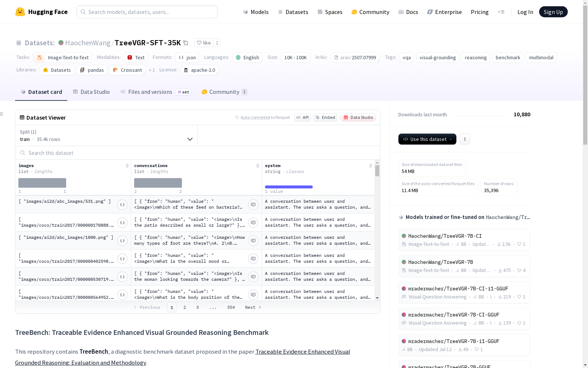Click the conversations lengths histogram bar

pyautogui.click(x=158, y=183)
